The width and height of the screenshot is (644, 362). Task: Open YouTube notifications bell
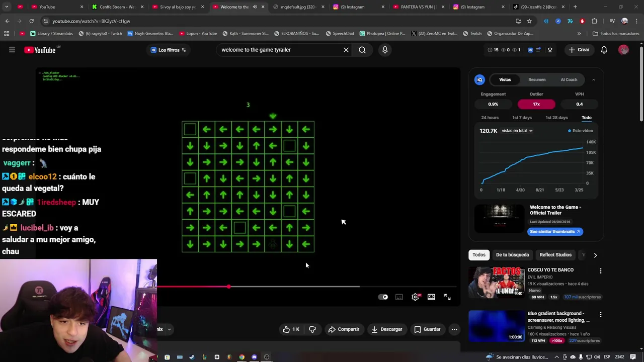(x=604, y=50)
